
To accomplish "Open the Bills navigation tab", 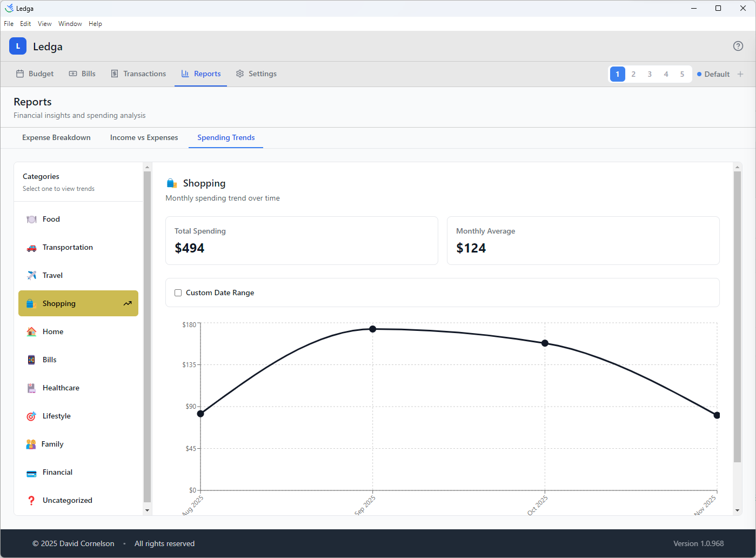I will pos(82,74).
